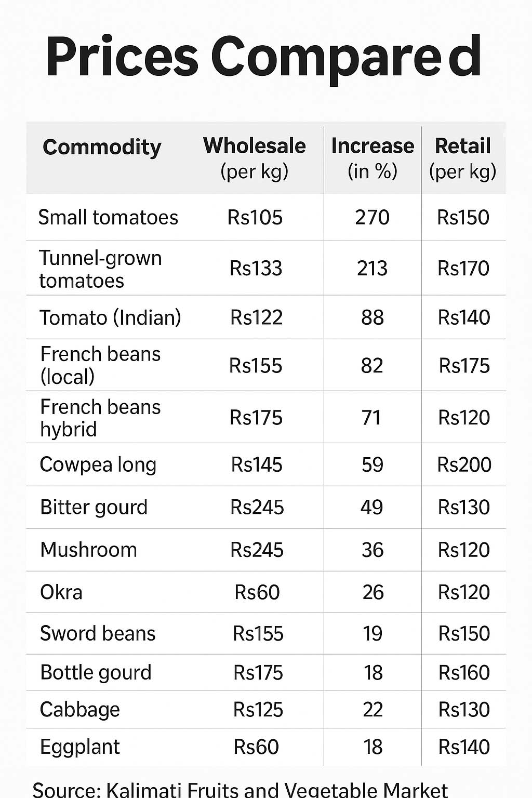The width and height of the screenshot is (532, 798).
Task: Click the "Prices Compared" title
Action: click(x=264, y=57)
